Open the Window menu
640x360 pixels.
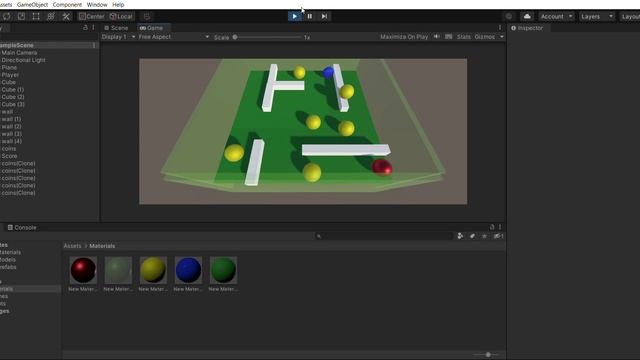[97, 4]
